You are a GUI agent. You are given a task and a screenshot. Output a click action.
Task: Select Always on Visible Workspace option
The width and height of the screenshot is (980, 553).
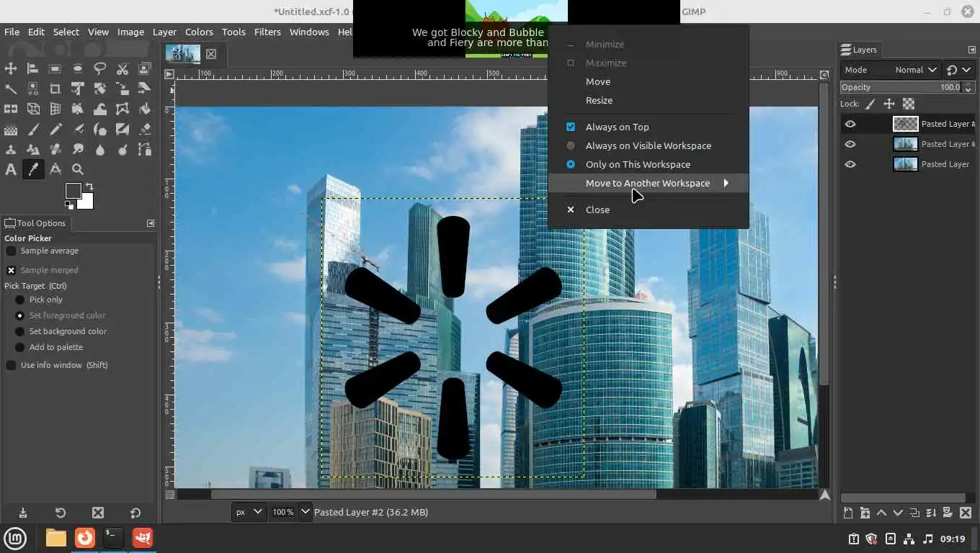tap(648, 145)
